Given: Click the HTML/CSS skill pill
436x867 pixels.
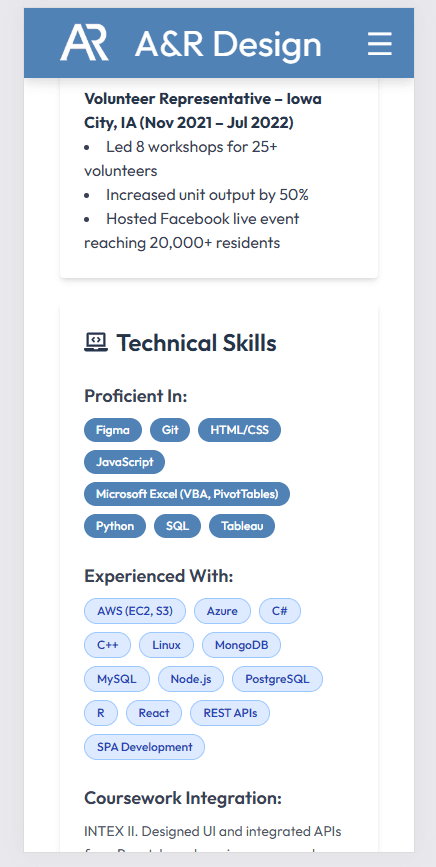Looking at the screenshot, I should point(239,430).
